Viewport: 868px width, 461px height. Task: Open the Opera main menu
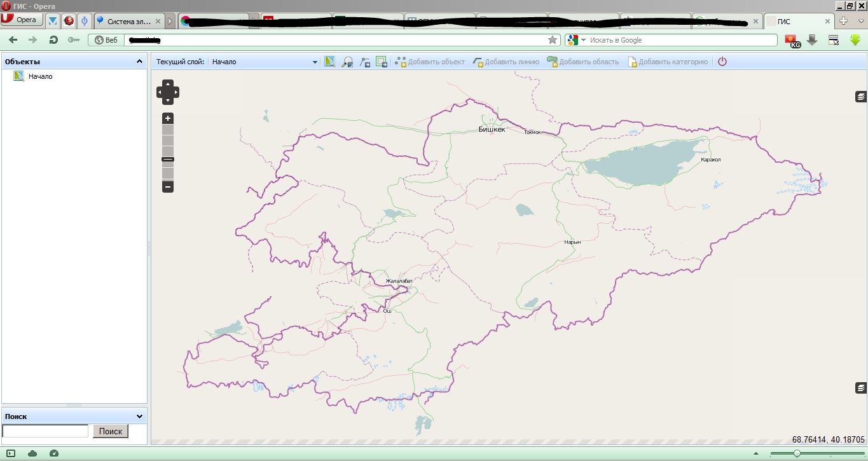coord(22,20)
